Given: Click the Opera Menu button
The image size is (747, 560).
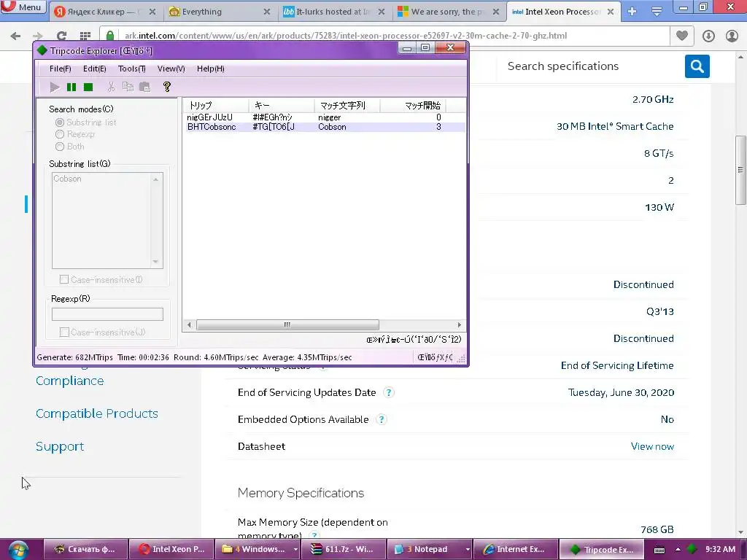Looking at the screenshot, I should point(23,7).
